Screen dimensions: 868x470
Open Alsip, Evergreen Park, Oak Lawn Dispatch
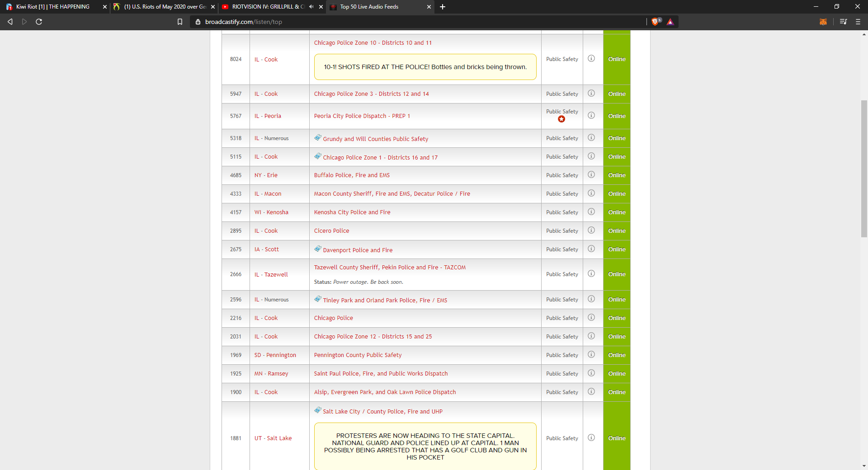tap(385, 392)
